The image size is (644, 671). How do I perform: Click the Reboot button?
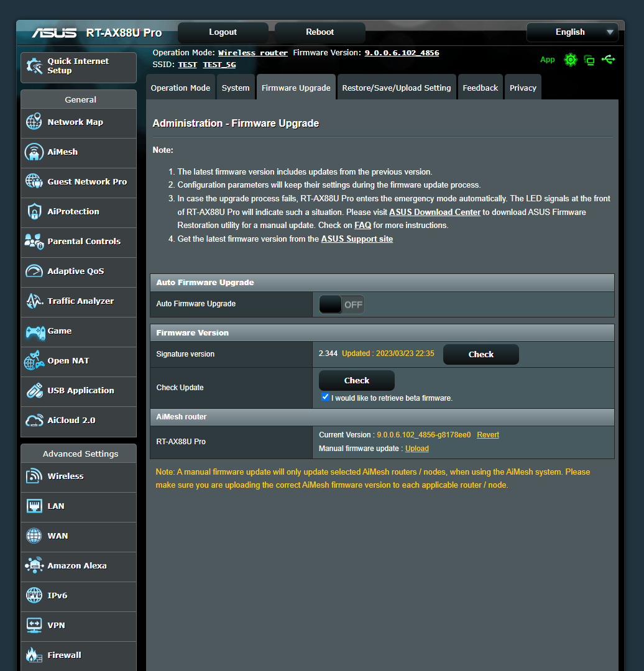tap(320, 32)
